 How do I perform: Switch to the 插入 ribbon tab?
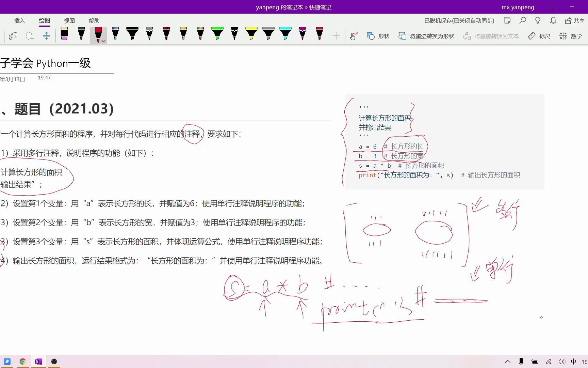(19, 21)
